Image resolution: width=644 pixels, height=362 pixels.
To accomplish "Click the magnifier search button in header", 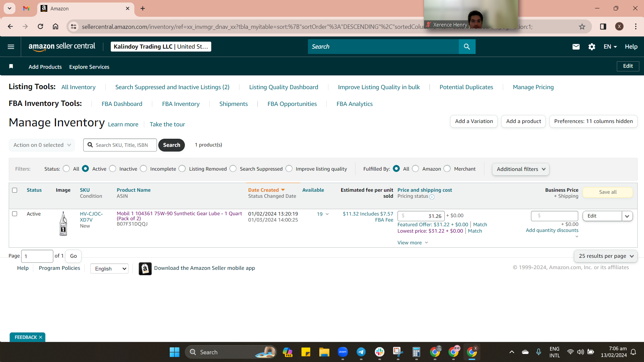I will [x=467, y=47].
